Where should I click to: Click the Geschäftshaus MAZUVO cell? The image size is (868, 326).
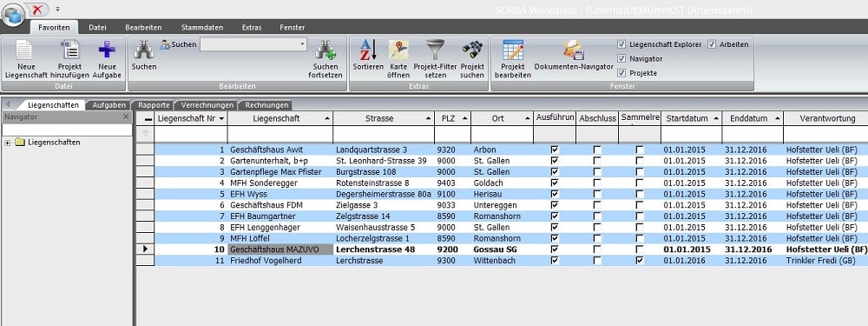click(x=280, y=249)
